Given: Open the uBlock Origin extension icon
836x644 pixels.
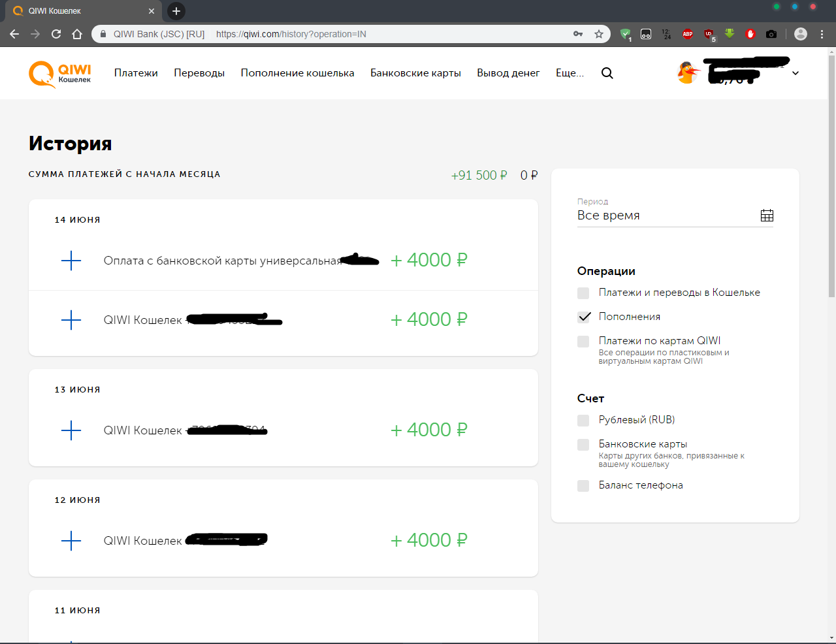Looking at the screenshot, I should (709, 34).
